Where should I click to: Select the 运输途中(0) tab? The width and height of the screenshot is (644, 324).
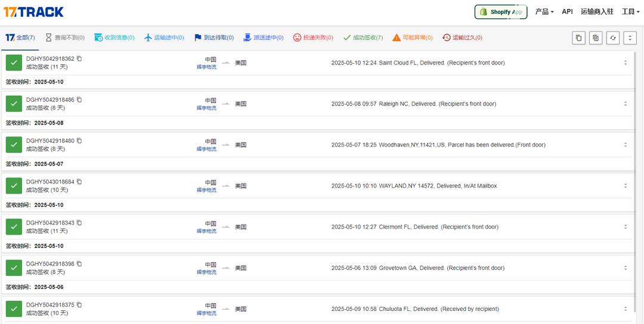164,38
